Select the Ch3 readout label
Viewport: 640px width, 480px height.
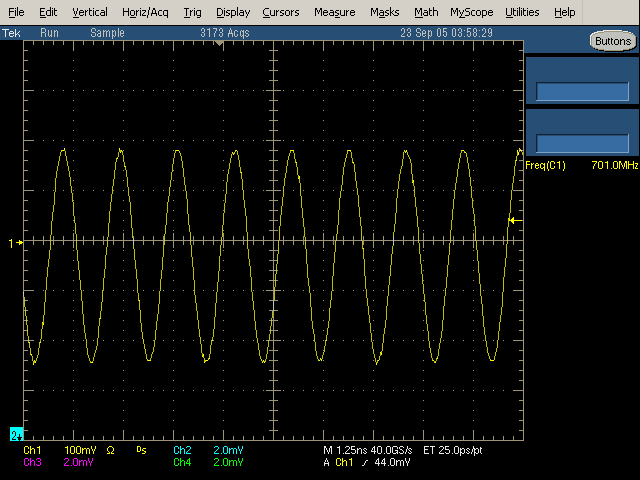click(32, 463)
